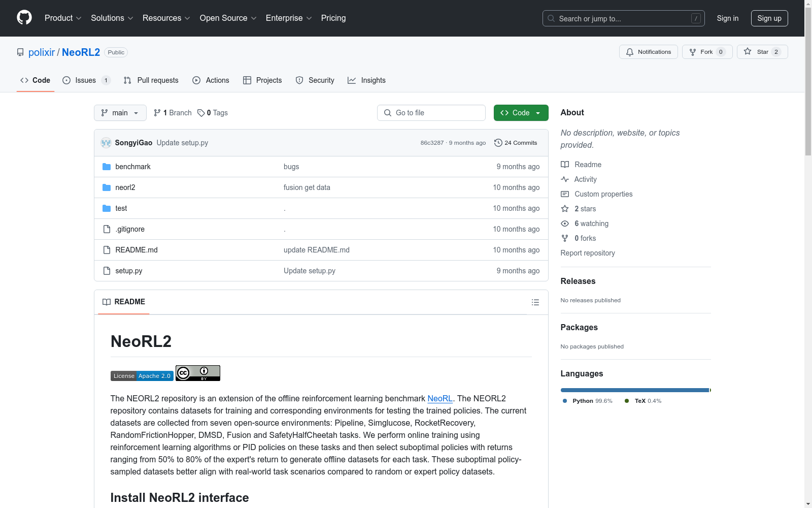Screen dimensions: 812x508
Task: Select the README tab
Action: pyautogui.click(x=124, y=302)
